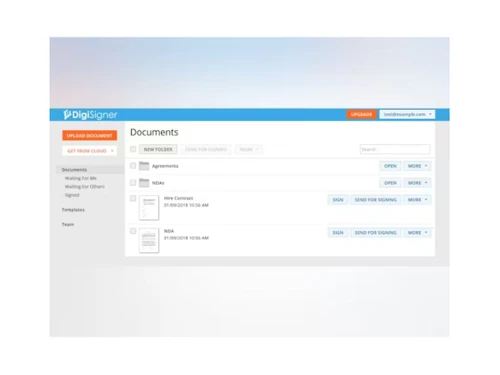Screen dimensions: 500x375
Task: Open the NDAs folder with Open button
Action: 390,183
